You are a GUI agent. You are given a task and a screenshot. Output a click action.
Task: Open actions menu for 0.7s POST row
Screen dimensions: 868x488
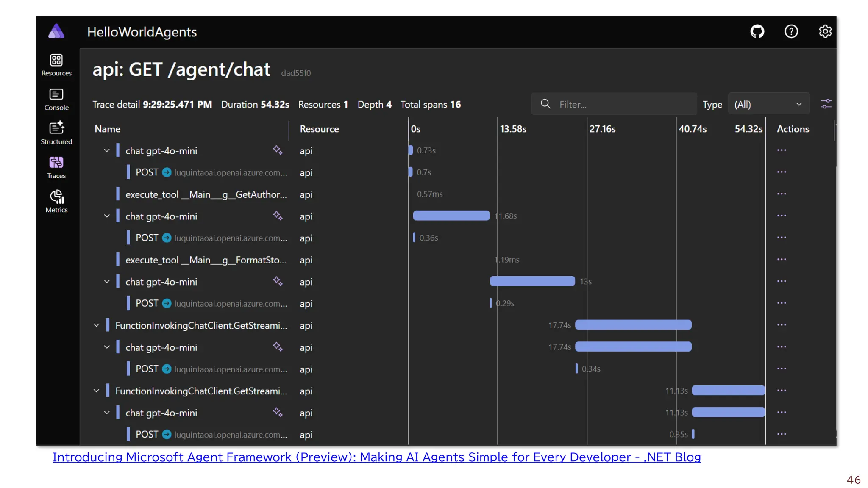782,172
